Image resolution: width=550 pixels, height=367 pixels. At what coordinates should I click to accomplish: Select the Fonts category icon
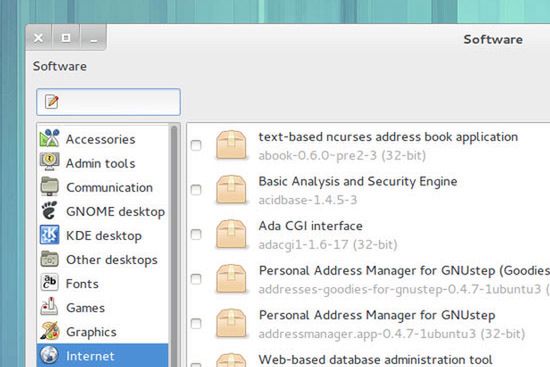[49, 282]
